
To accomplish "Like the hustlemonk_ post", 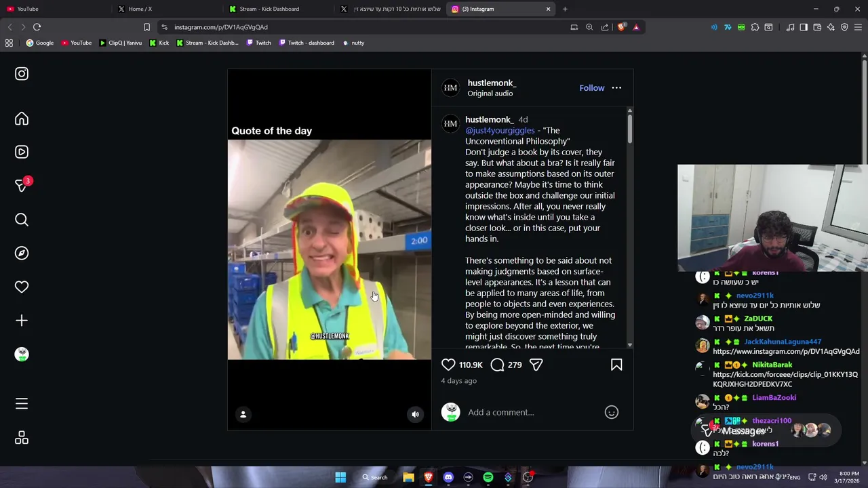I will pos(448,365).
